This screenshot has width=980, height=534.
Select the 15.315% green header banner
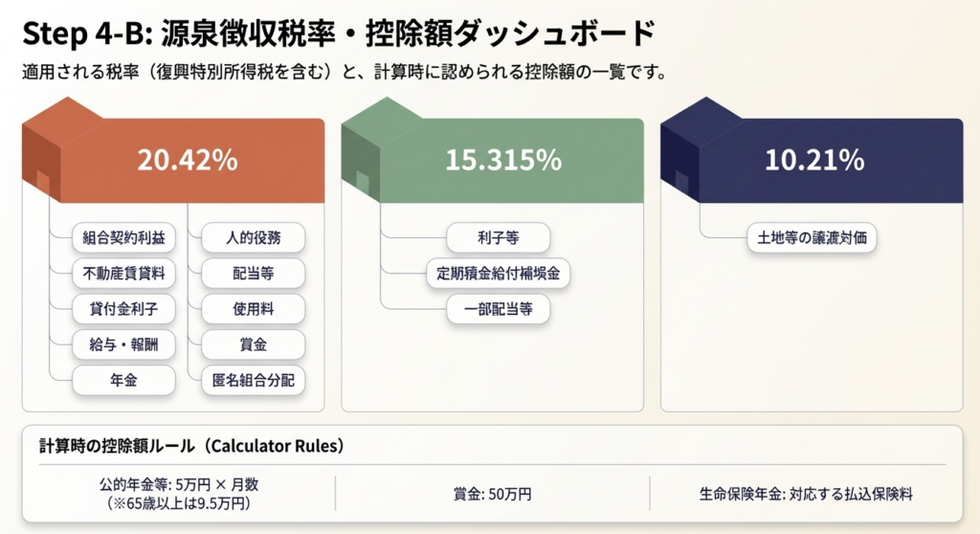coord(503,161)
